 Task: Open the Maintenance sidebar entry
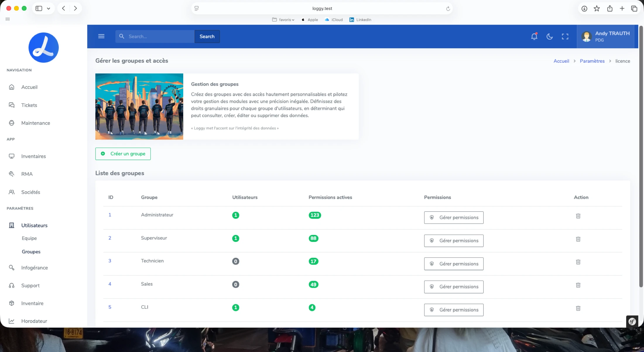pyautogui.click(x=35, y=123)
